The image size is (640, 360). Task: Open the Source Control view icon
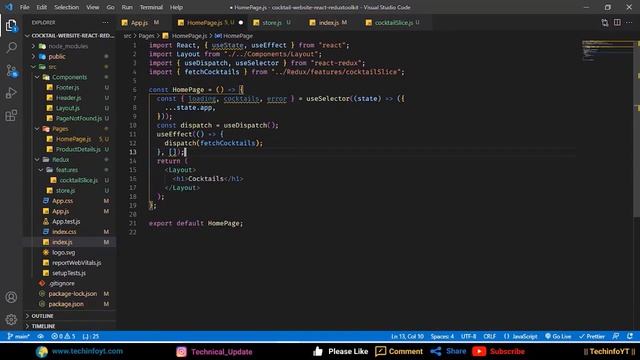[x=11, y=71]
